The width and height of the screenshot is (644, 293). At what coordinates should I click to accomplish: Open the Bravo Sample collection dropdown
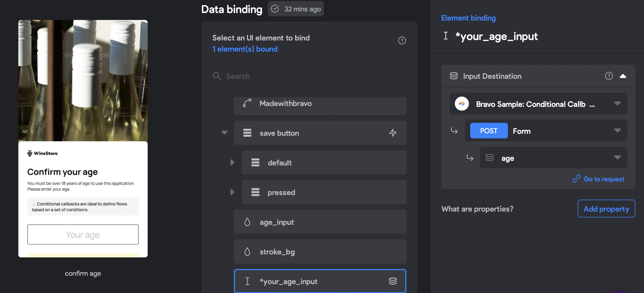point(617,104)
